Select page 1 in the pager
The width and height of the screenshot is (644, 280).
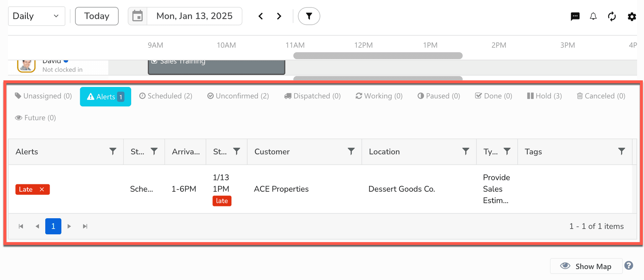coord(53,226)
